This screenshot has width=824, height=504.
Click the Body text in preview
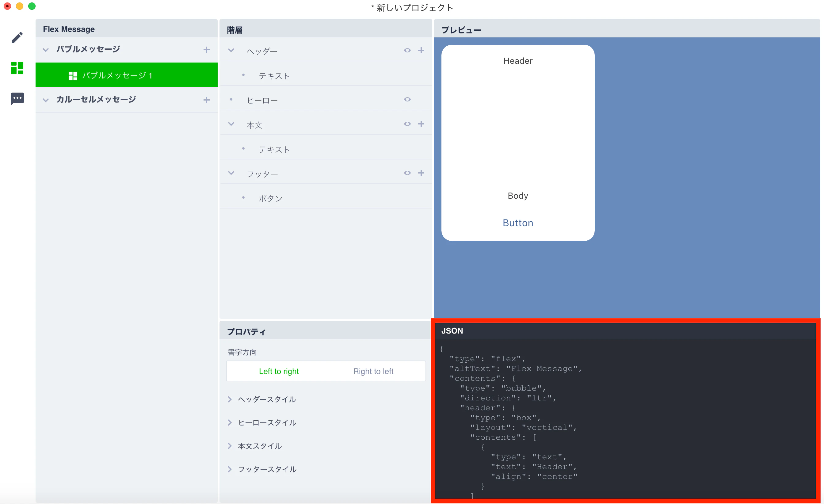point(518,196)
